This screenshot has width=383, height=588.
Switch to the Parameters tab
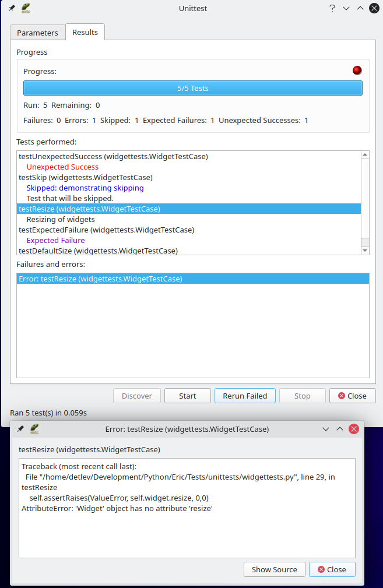(37, 33)
